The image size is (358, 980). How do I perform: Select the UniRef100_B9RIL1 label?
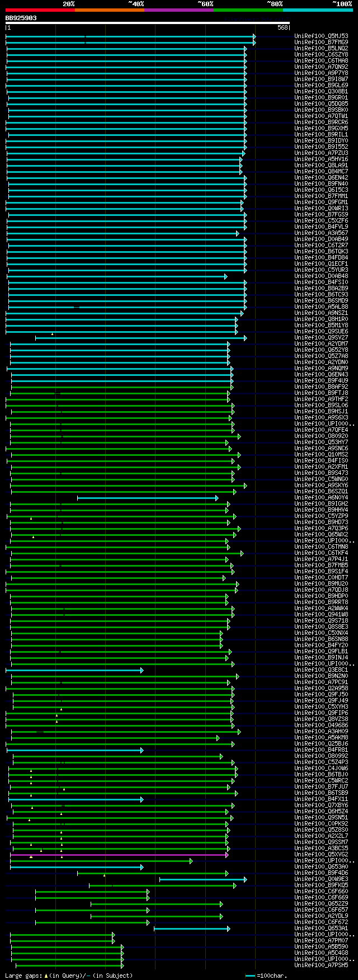click(321, 135)
